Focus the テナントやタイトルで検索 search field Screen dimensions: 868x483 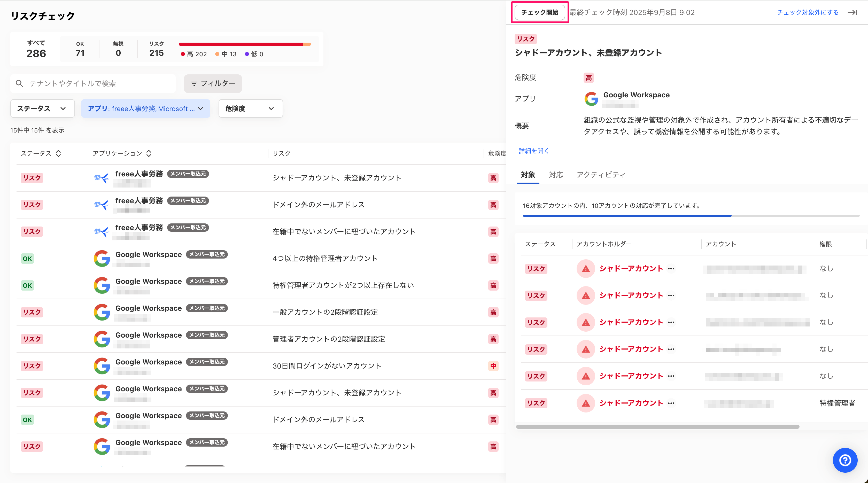pos(93,83)
